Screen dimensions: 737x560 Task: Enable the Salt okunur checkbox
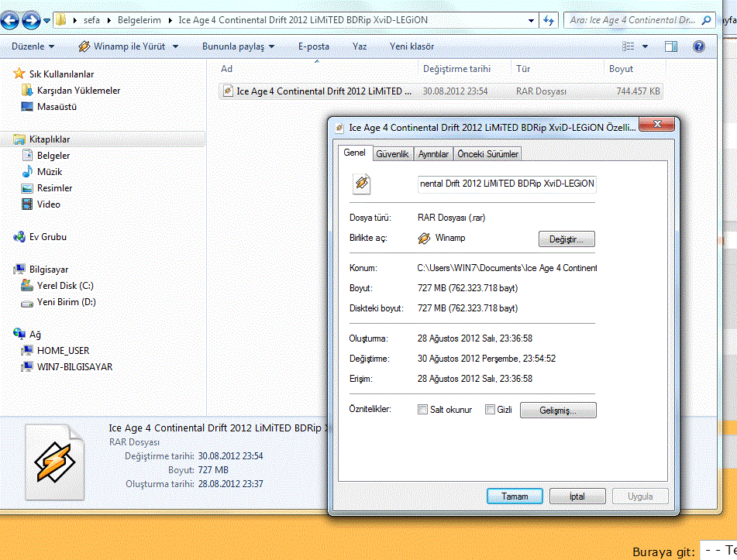tap(422, 410)
